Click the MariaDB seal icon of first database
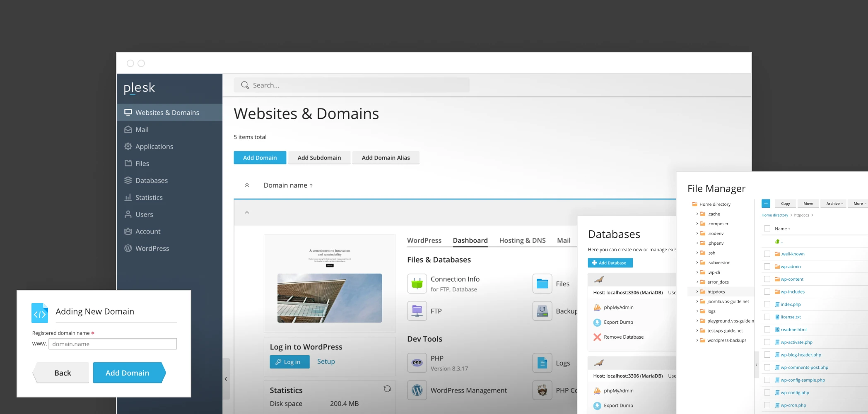Viewport: 868px width, 414px height. [x=599, y=279]
